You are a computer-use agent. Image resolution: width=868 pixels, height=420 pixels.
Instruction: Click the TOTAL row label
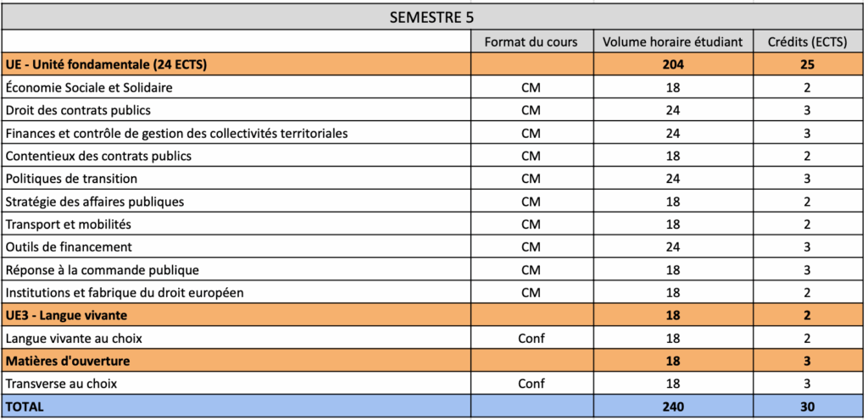(x=25, y=407)
